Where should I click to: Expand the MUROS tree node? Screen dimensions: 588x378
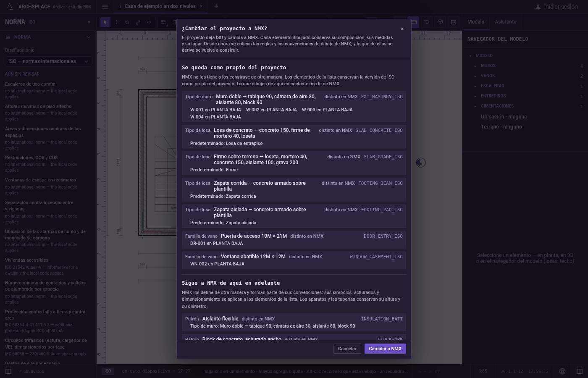pos(475,66)
